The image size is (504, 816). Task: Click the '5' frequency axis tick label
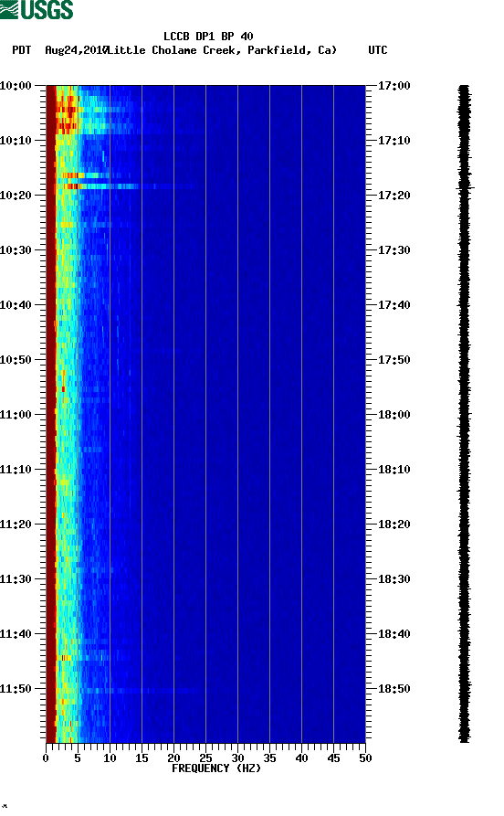(78, 758)
